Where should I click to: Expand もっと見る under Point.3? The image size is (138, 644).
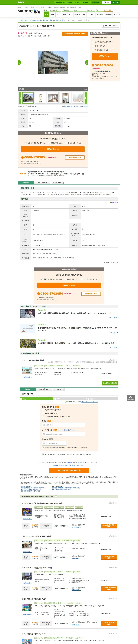114,347
